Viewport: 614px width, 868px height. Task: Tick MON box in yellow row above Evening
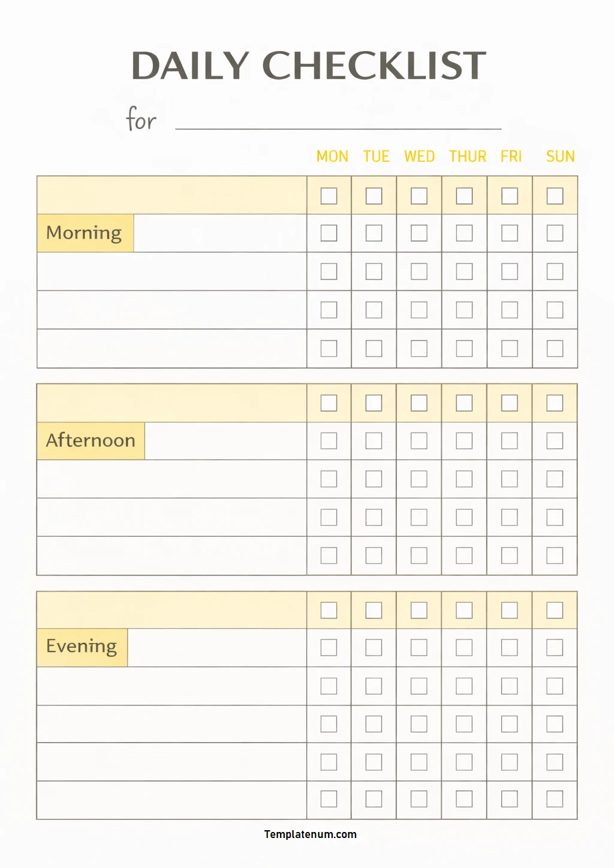(x=329, y=611)
